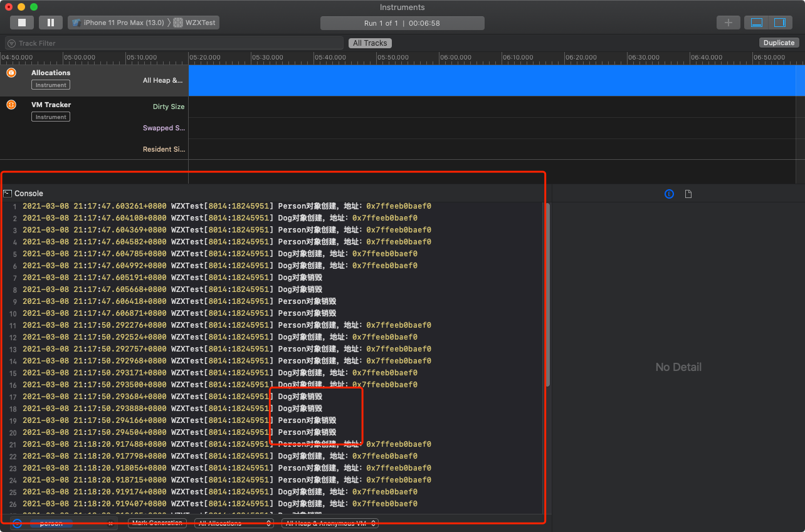
Task: Click the Console terminal icon
Action: (8, 194)
